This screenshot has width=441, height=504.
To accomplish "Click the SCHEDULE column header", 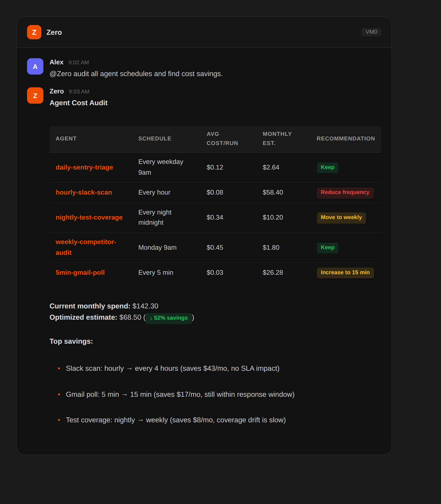I will click(x=155, y=139).
